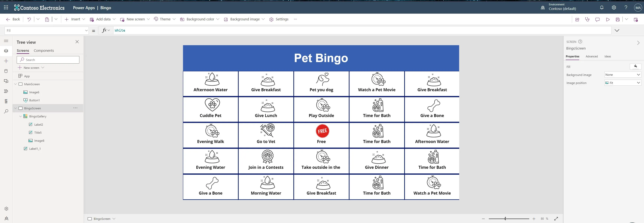This screenshot has height=223, width=644.
Task: Click New screen in Tree view
Action: (31, 68)
